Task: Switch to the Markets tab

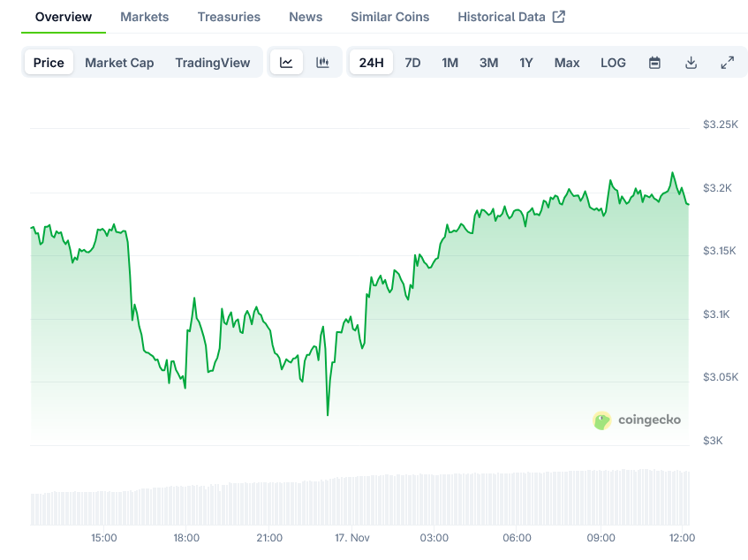Action: coord(144,16)
